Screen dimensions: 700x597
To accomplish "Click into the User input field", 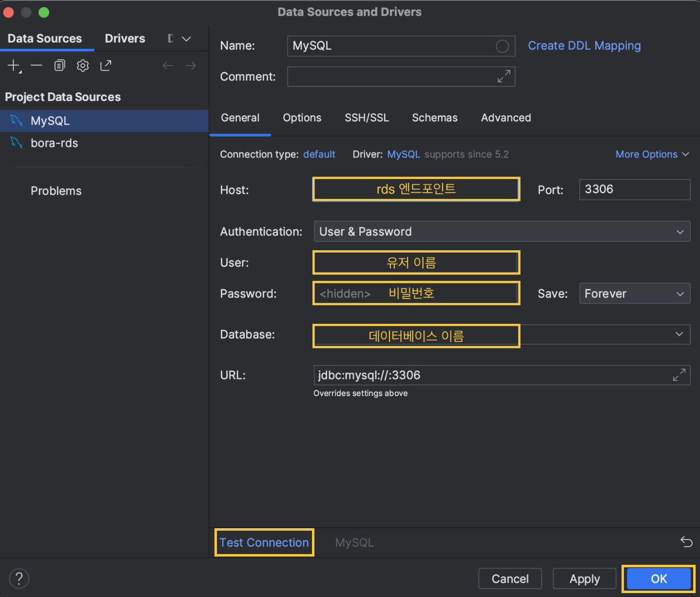I will (x=416, y=263).
